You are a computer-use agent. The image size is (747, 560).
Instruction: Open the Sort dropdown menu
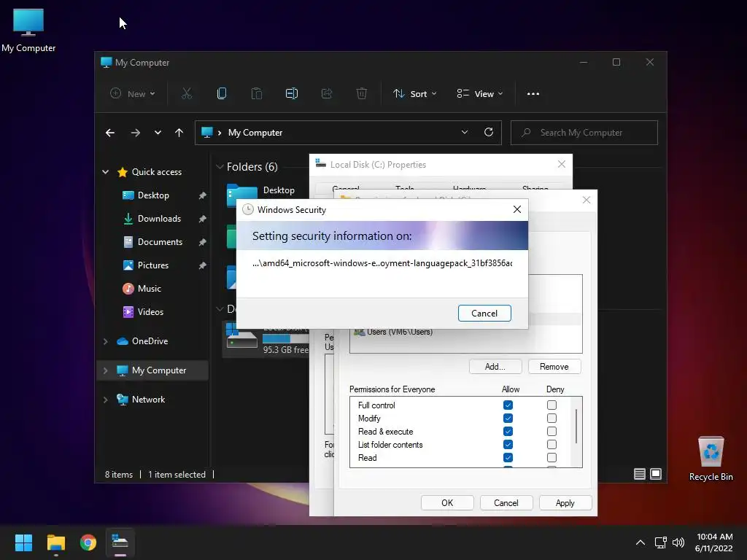pyautogui.click(x=414, y=94)
